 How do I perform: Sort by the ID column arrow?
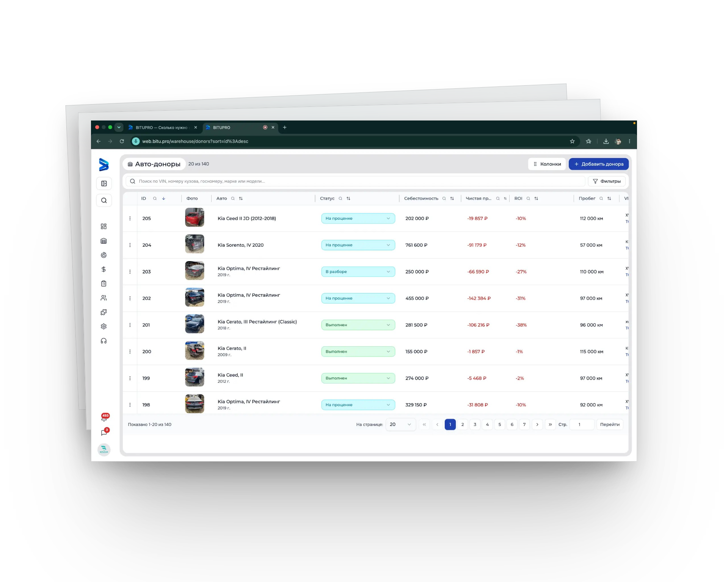click(163, 199)
